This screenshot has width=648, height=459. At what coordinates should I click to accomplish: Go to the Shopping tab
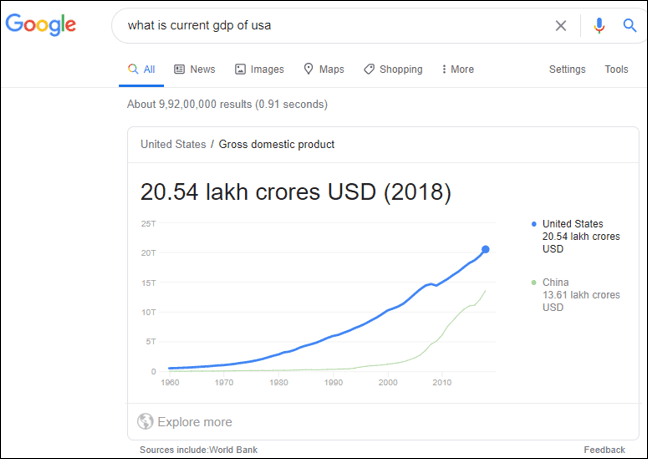[x=393, y=69]
